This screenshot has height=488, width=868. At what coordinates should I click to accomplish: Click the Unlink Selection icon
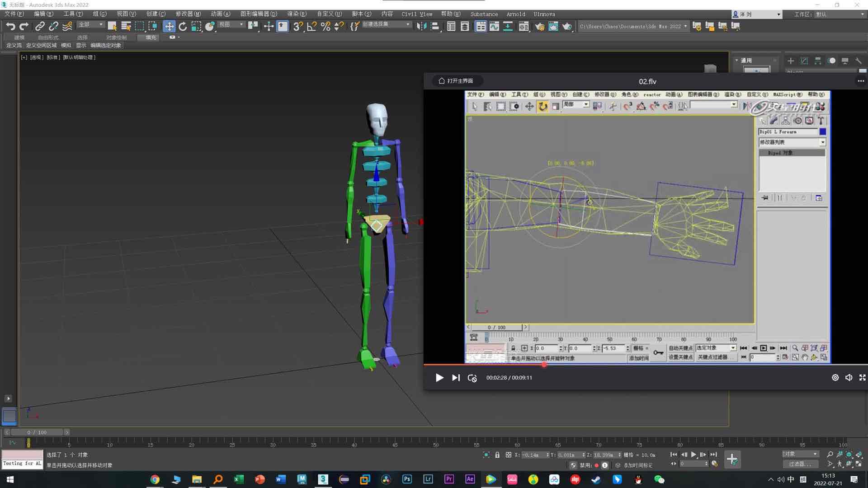53,26
